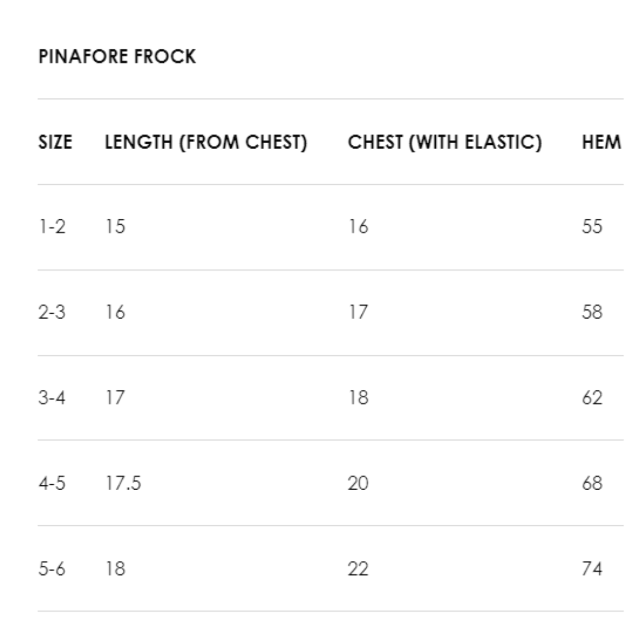Select the 1-2 size row label
644x644 pixels.
52,227
